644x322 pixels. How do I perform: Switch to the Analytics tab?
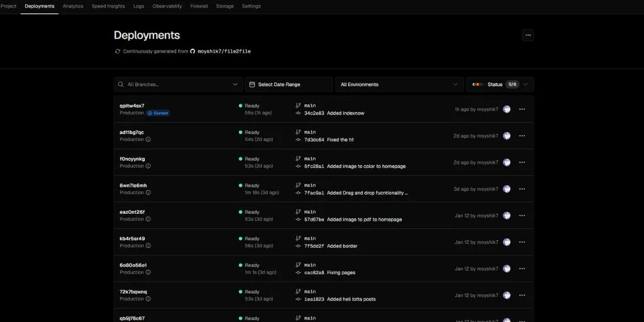73,6
